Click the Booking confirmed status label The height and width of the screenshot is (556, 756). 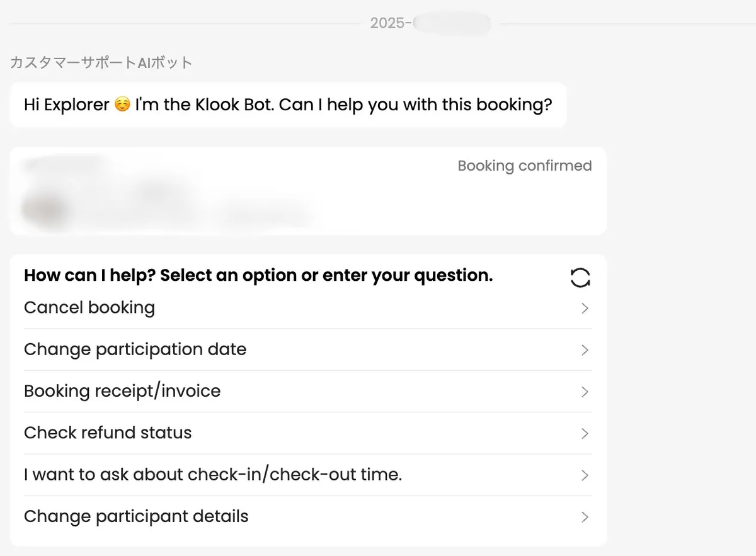(524, 166)
